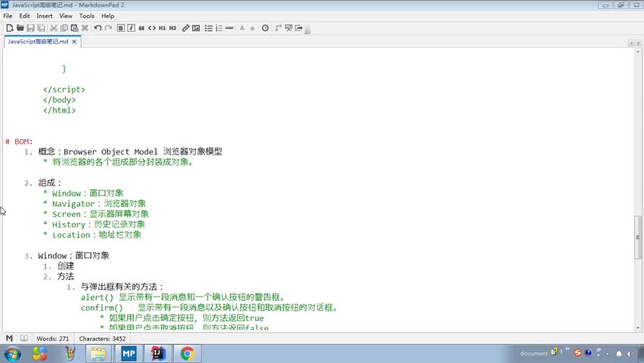
Task: Click the Browser Object Model text
Action: point(110,152)
